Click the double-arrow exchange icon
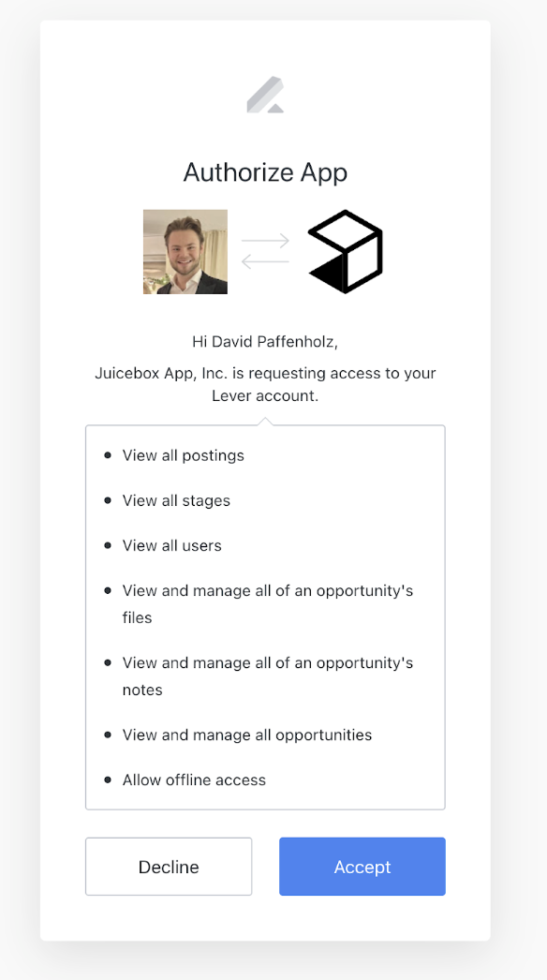This screenshot has height=980, width=547. click(266, 251)
